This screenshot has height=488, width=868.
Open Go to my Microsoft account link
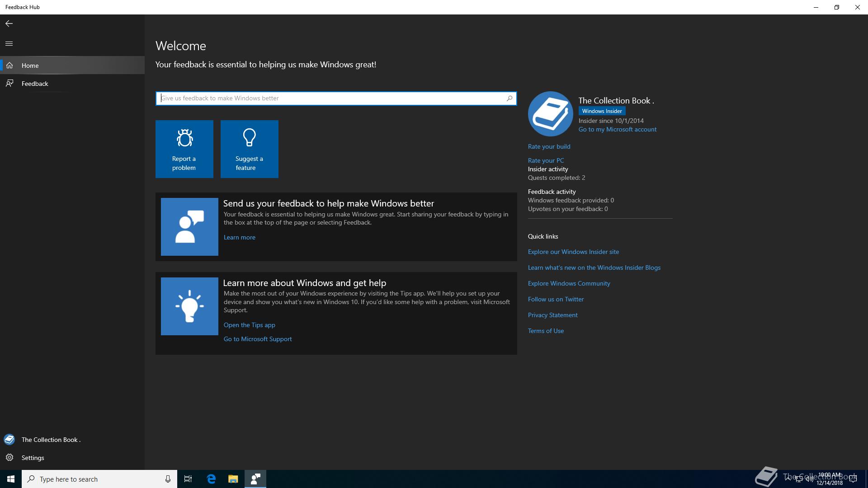[618, 129]
